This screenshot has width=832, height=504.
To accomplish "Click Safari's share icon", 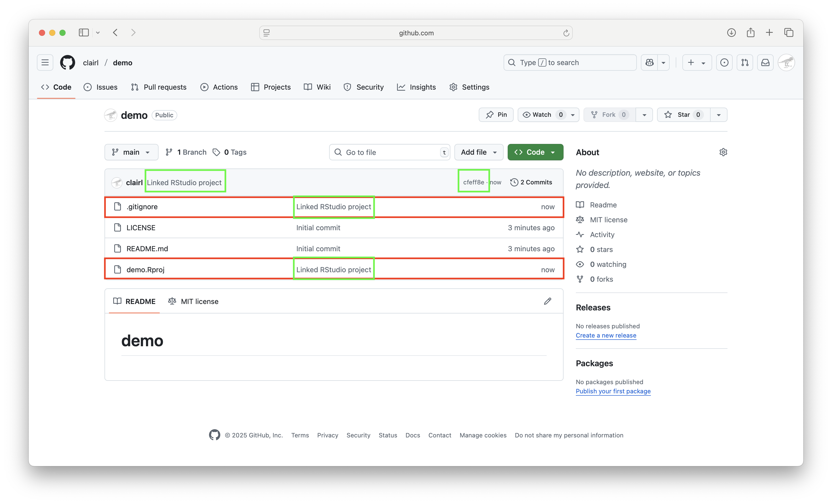I will pyautogui.click(x=750, y=33).
